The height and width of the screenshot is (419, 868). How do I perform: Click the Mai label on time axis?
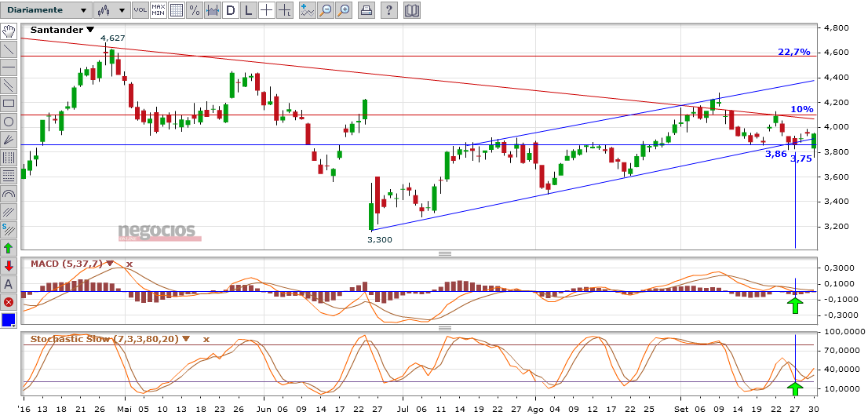125,411
